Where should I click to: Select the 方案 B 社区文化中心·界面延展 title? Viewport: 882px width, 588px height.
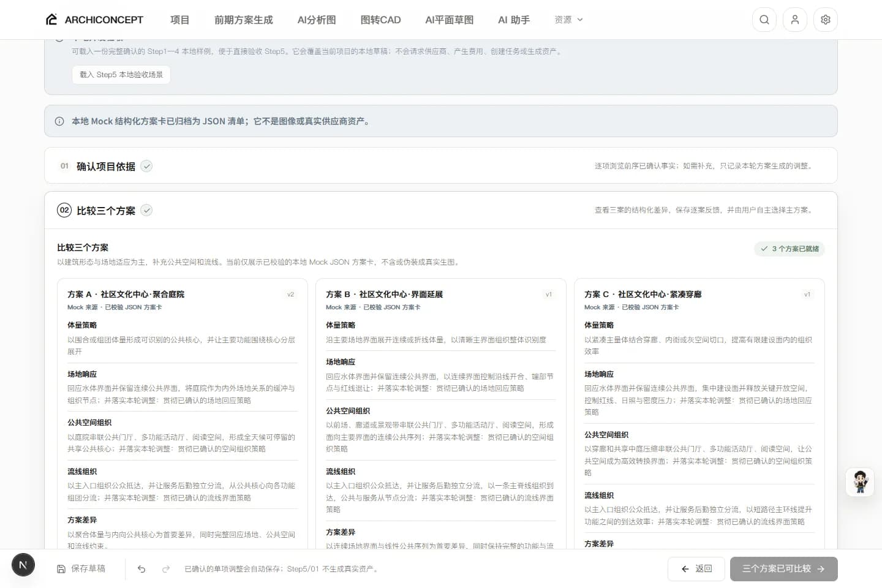pos(384,295)
